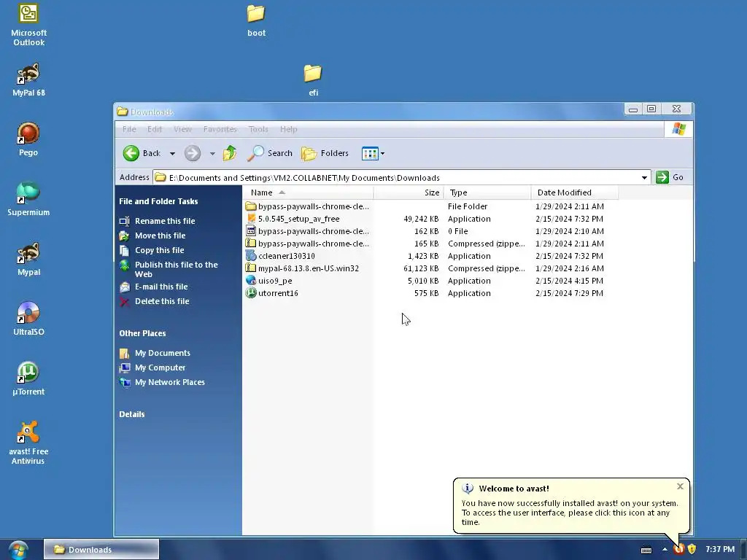
Task: Click the yellow security shield tray icon
Action: click(692, 550)
